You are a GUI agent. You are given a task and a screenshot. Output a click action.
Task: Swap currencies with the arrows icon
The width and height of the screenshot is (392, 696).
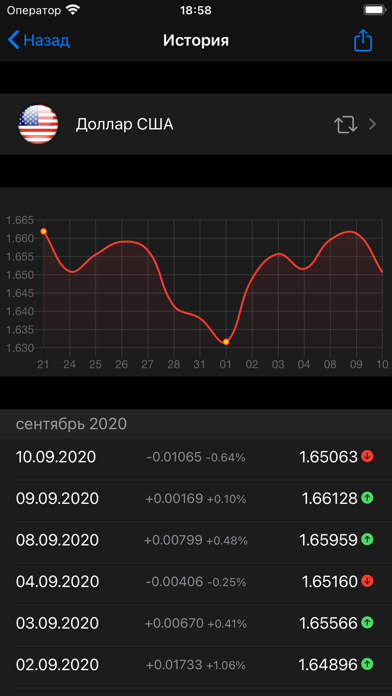pos(345,125)
